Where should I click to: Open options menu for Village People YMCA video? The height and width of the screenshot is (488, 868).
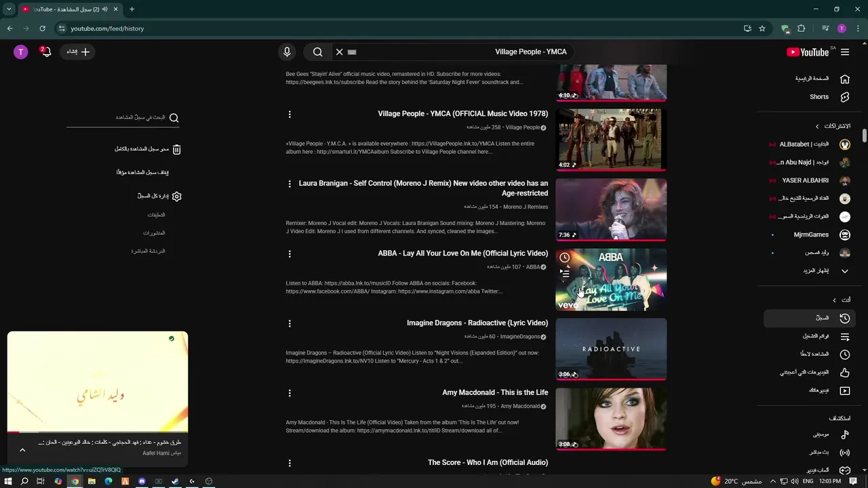coord(290,115)
